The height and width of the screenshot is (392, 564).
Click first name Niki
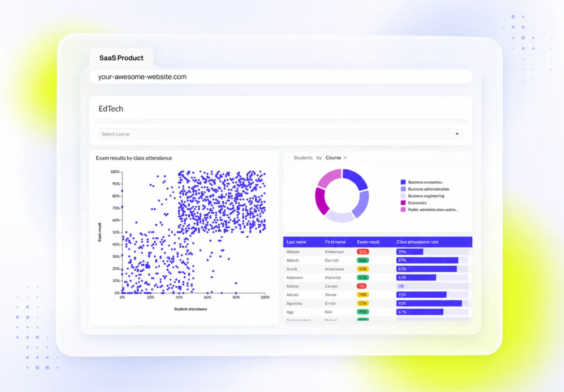[329, 312]
